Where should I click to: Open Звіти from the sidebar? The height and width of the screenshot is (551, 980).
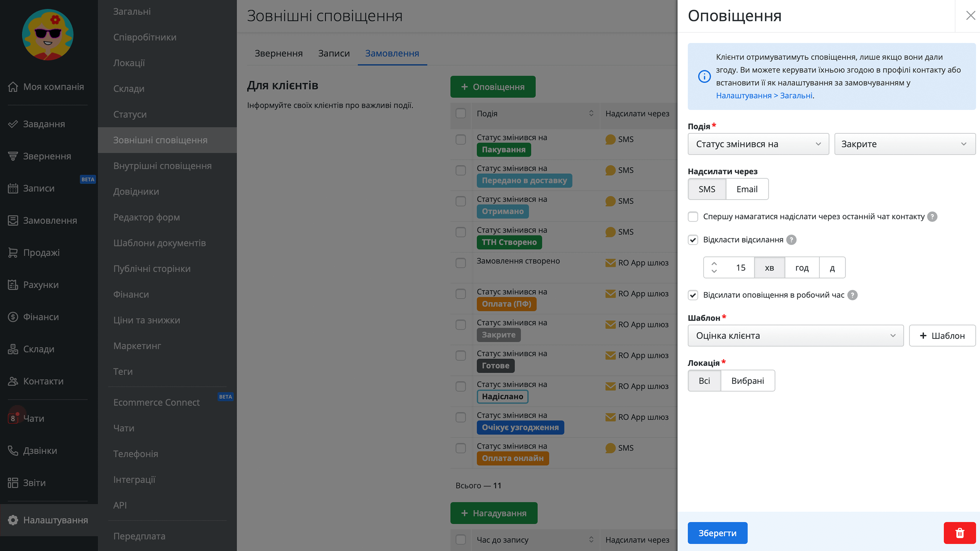pos(34,483)
